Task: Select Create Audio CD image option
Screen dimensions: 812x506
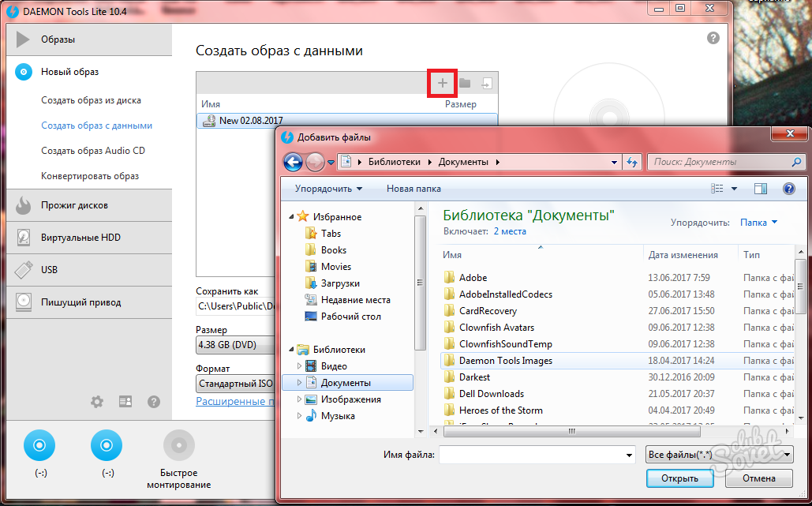Action: [93, 151]
